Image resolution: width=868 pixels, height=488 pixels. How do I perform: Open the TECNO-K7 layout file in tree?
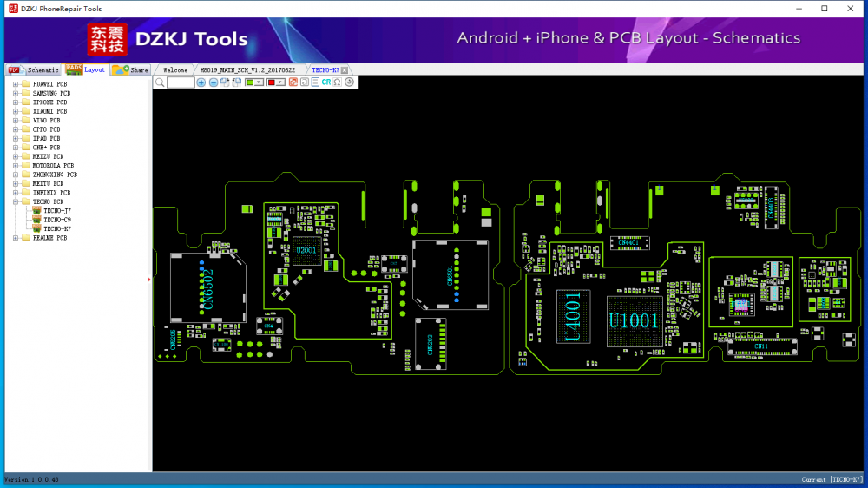[57, 228]
